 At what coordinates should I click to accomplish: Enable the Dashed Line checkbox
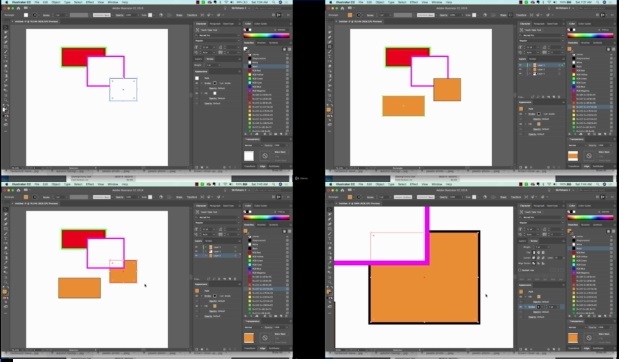(520, 270)
